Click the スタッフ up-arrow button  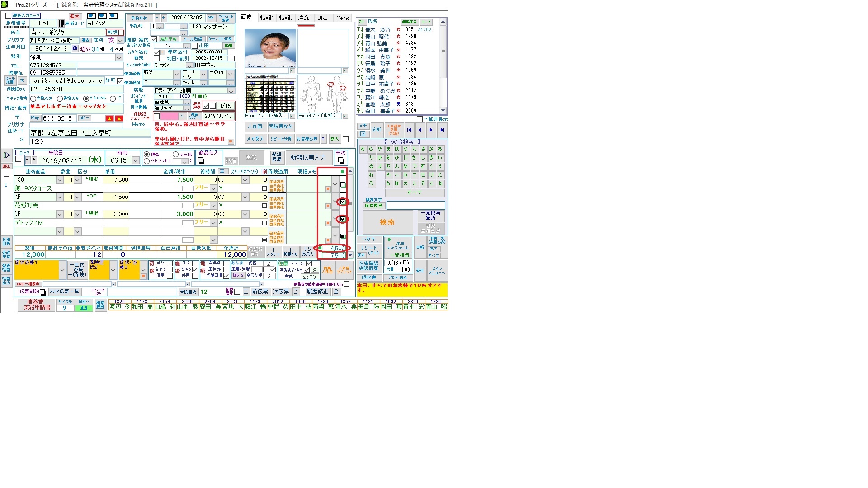point(273,252)
